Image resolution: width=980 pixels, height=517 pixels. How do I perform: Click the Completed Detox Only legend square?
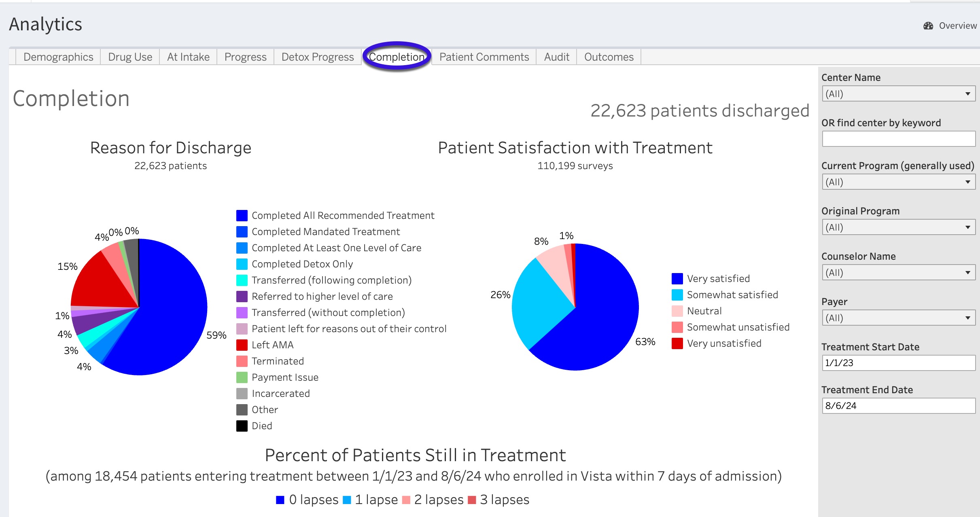click(242, 264)
